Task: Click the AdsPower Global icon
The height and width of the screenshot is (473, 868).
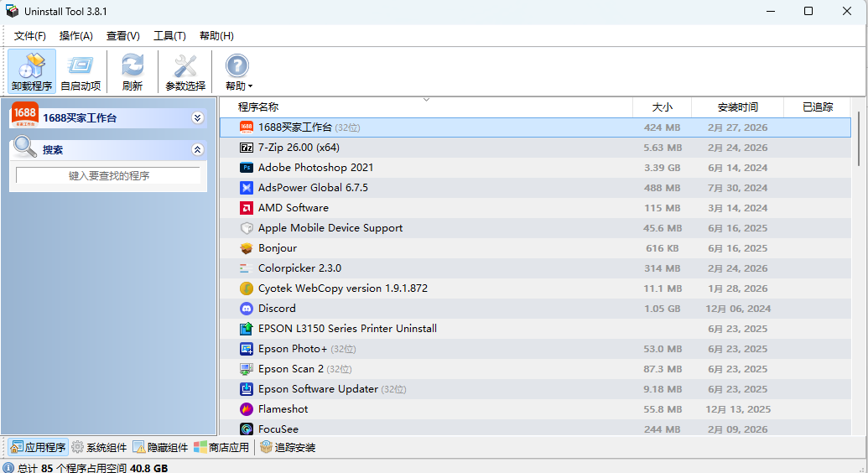Action: point(247,188)
